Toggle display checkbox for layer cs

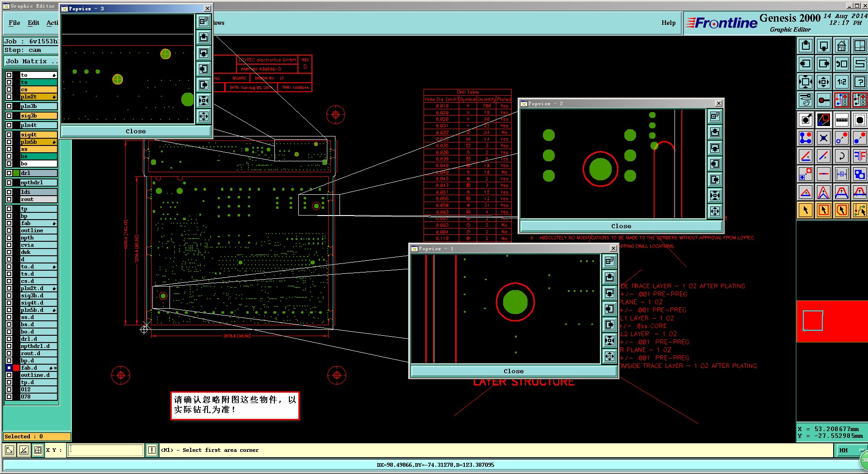9,89
